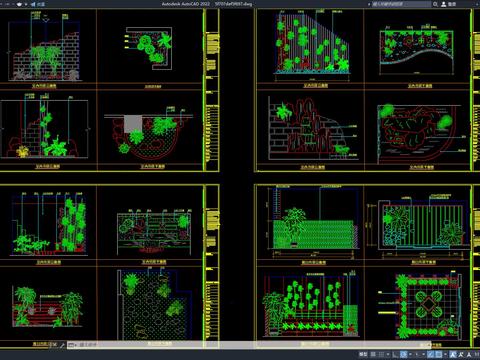Expand the quick access toolbar customize arrow

[26, 4]
